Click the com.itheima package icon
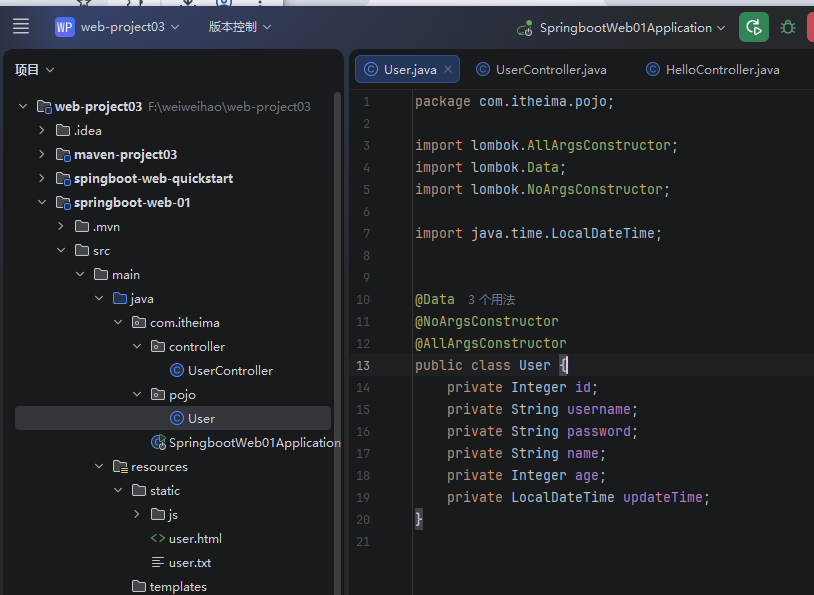814x595 pixels. click(x=139, y=322)
